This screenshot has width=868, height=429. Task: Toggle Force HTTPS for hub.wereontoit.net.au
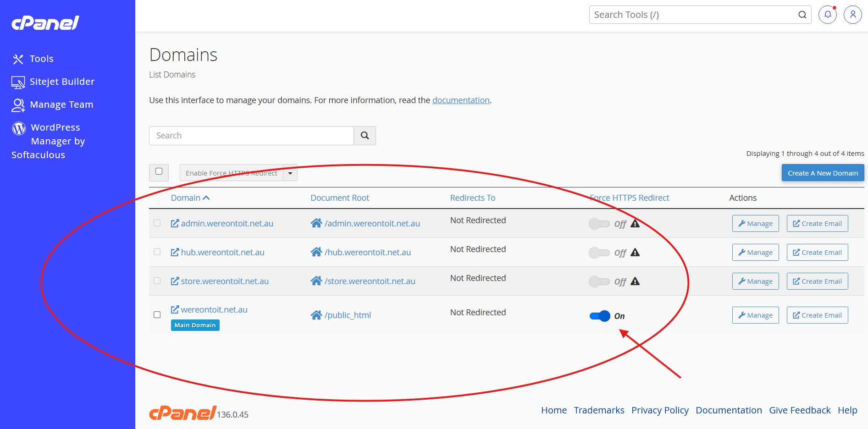click(599, 253)
